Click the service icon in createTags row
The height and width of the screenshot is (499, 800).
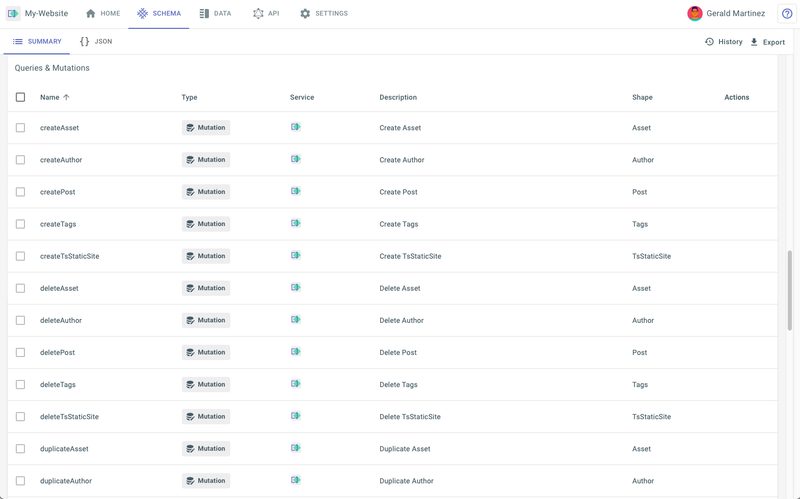[295, 223]
